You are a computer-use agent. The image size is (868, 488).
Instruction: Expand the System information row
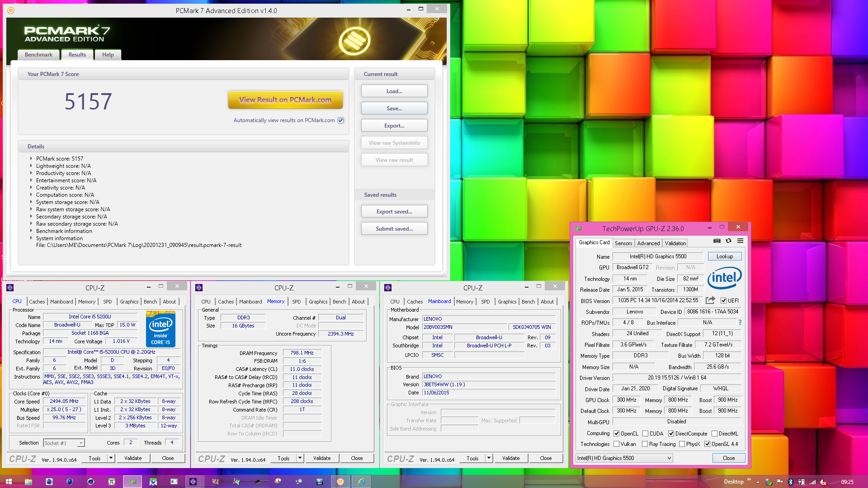(31, 238)
